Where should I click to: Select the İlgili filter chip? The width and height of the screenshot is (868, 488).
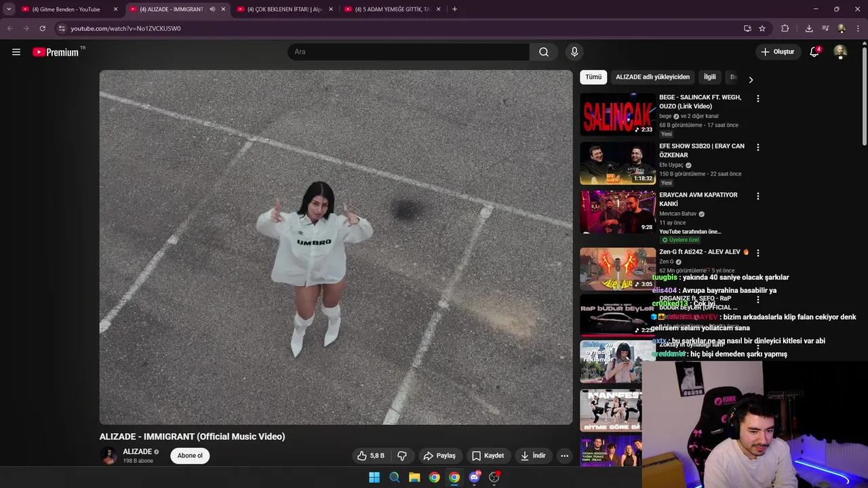[x=709, y=77]
